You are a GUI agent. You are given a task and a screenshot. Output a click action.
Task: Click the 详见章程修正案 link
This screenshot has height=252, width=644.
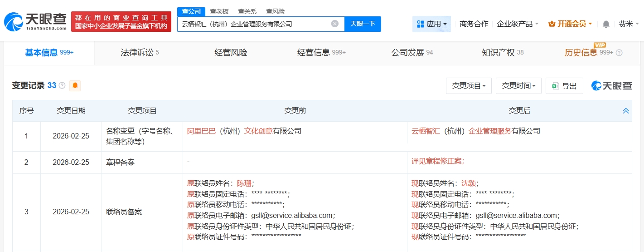pyautogui.click(x=437, y=161)
